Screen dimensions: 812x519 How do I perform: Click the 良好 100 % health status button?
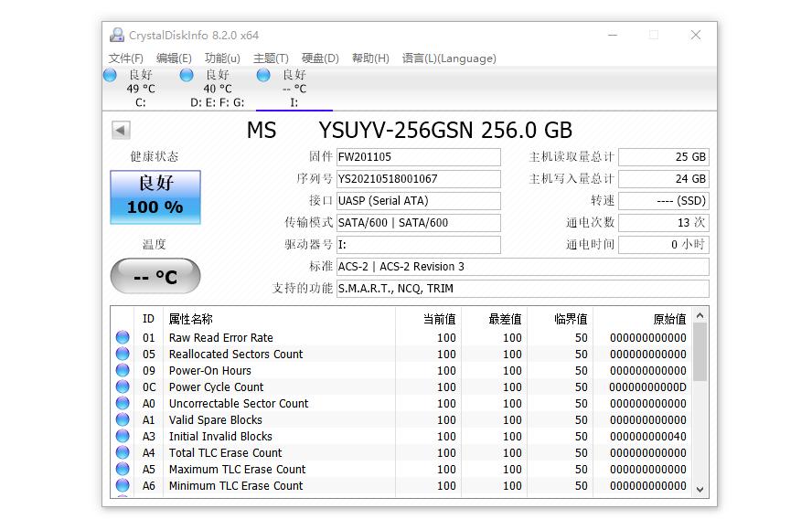coord(155,196)
